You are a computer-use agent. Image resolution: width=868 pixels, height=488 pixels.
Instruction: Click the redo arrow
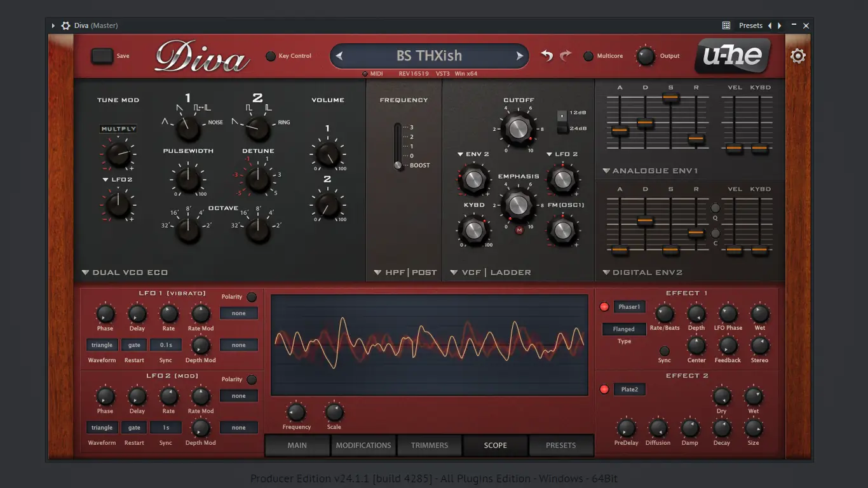(566, 56)
